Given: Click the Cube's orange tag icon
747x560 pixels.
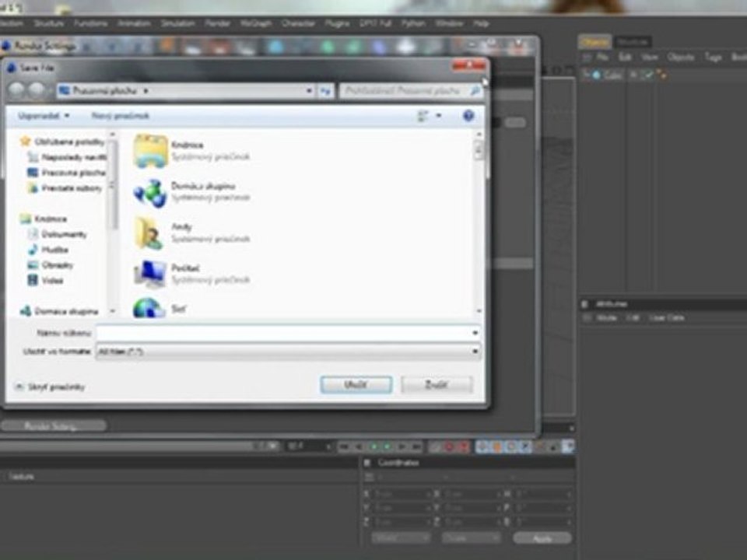Looking at the screenshot, I should (x=661, y=75).
